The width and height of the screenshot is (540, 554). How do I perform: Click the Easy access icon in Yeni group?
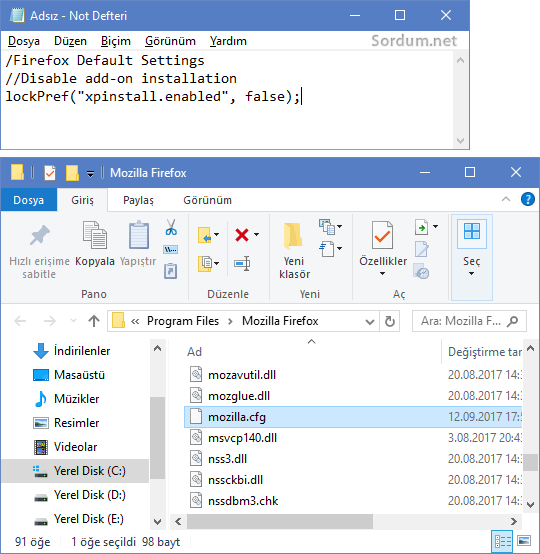327,249
